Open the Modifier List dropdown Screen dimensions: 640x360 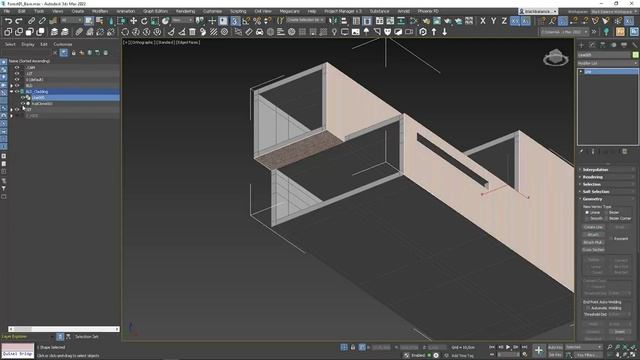tap(607, 63)
